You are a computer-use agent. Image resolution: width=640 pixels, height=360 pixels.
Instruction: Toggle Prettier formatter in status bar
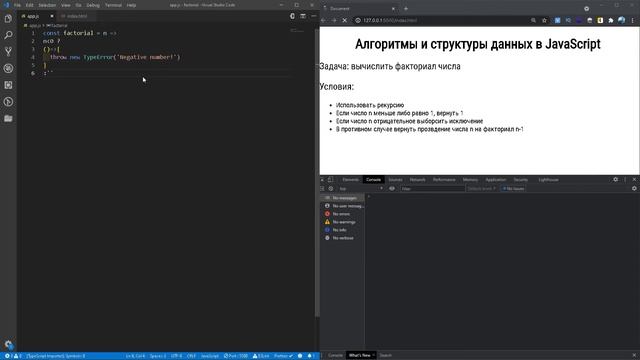283,356
